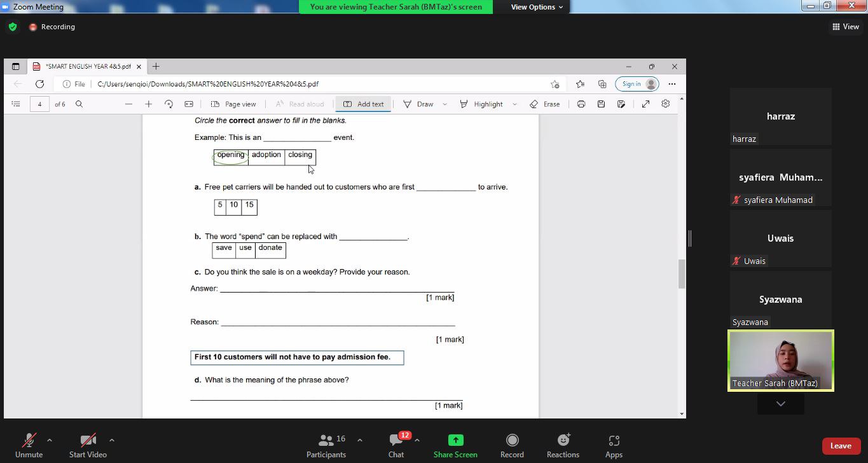Open PDF toolbar settings gear

tap(666, 104)
